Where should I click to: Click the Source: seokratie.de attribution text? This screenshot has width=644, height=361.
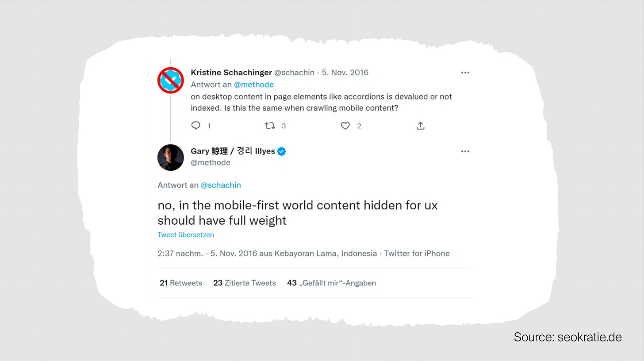(567, 337)
